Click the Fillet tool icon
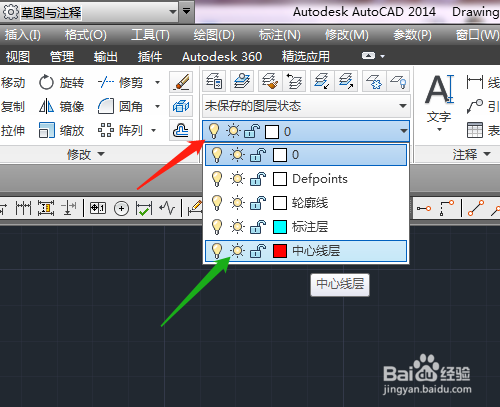 click(x=106, y=106)
